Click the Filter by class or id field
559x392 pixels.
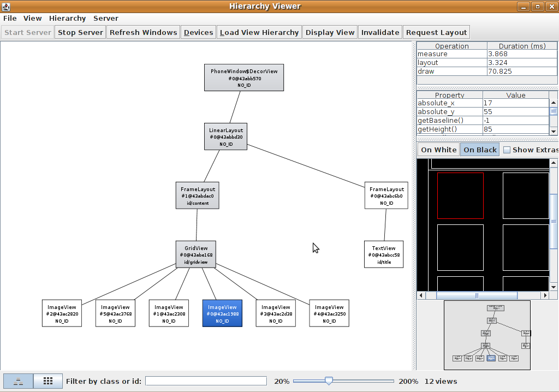pyautogui.click(x=206, y=381)
